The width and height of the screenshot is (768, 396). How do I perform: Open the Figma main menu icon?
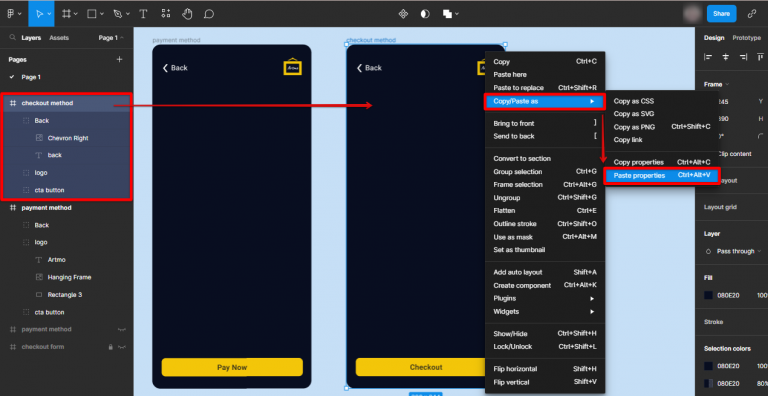coord(11,14)
